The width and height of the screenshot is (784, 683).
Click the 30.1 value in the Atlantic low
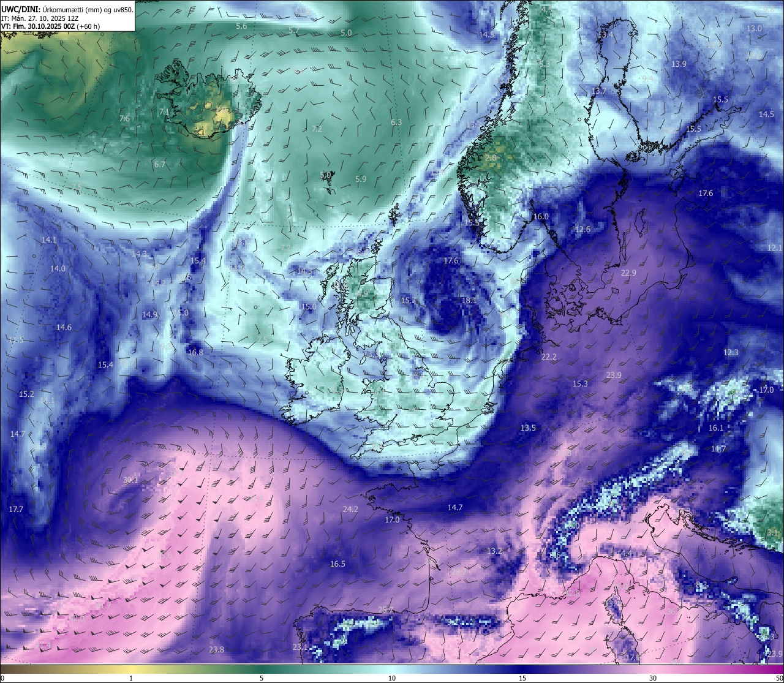[x=130, y=480]
